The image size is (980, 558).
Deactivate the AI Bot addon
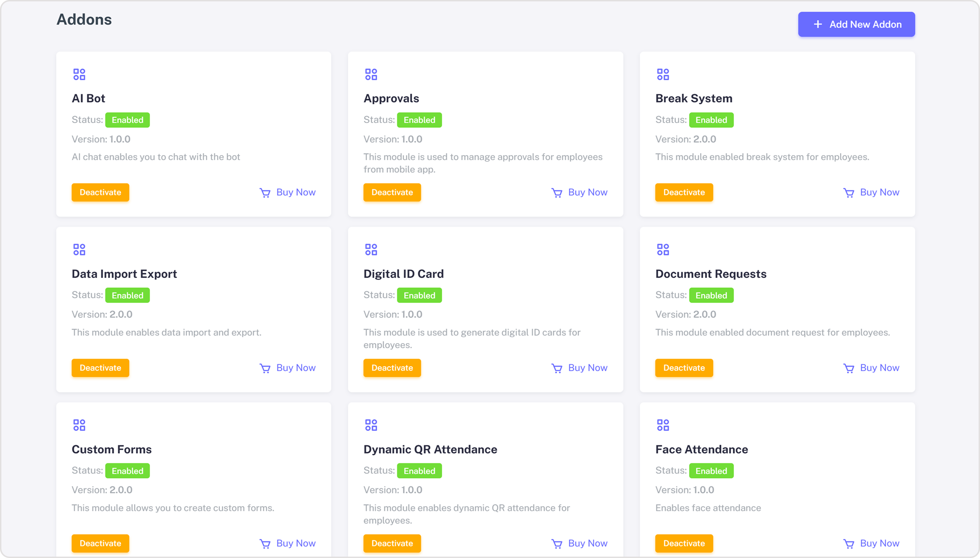point(100,192)
